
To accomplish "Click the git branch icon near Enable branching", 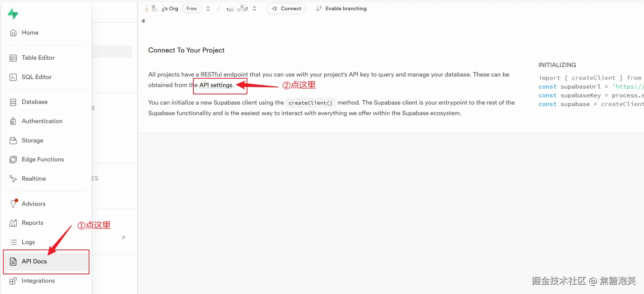I will pyautogui.click(x=319, y=8).
